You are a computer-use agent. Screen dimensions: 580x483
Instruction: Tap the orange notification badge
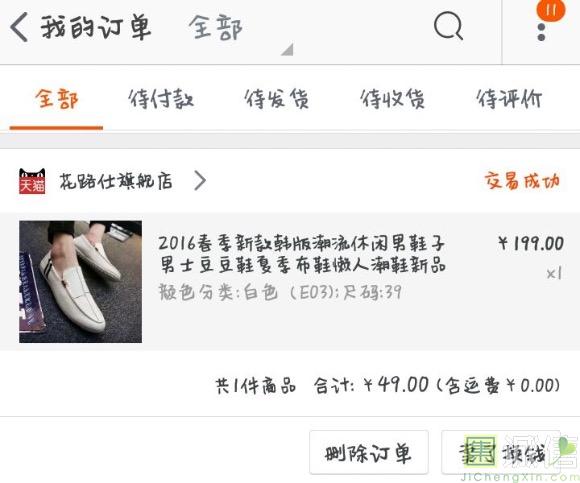click(551, 10)
